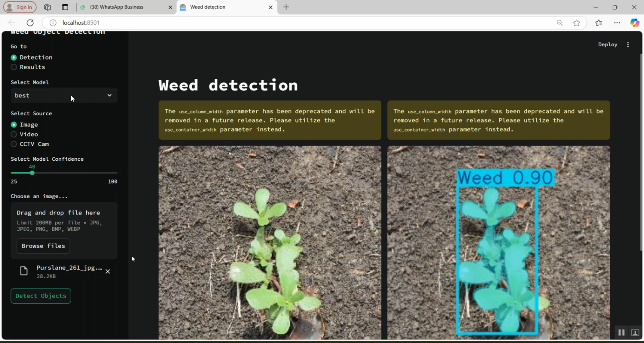Open Streamlit three-dot main menu

pyautogui.click(x=628, y=45)
